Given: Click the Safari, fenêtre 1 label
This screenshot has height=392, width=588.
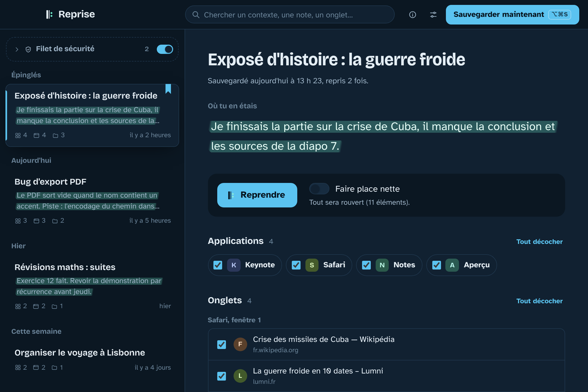Looking at the screenshot, I should (234, 320).
